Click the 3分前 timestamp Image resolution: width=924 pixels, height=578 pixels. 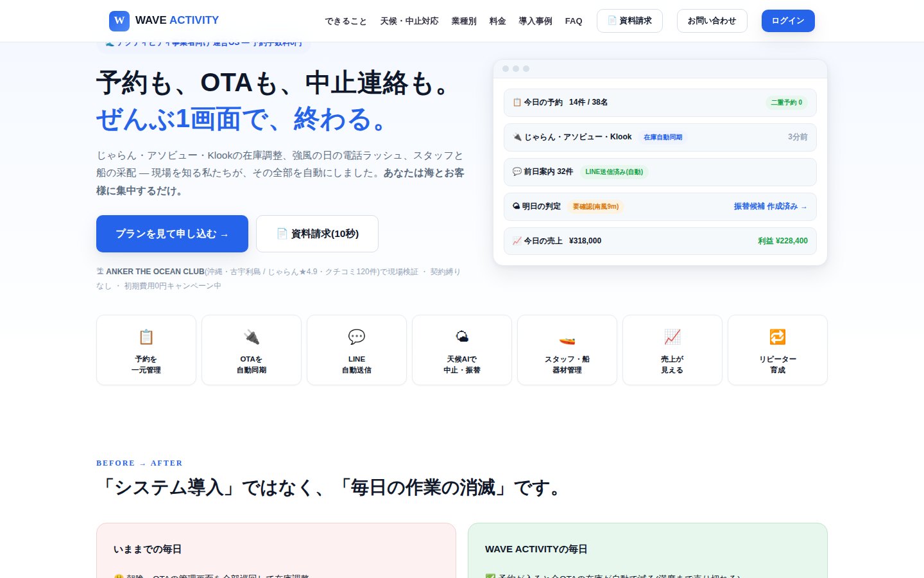(x=798, y=137)
